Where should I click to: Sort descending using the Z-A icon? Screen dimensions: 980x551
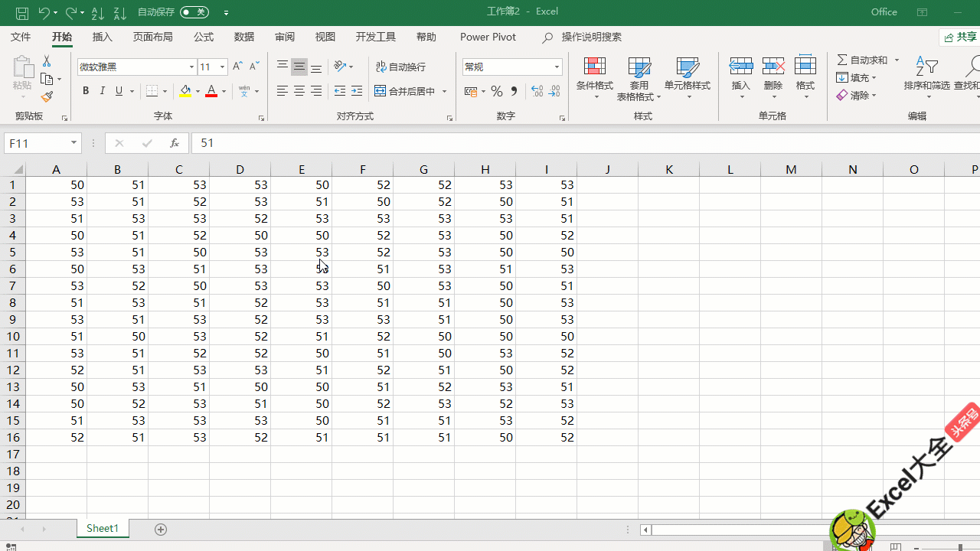tap(119, 13)
